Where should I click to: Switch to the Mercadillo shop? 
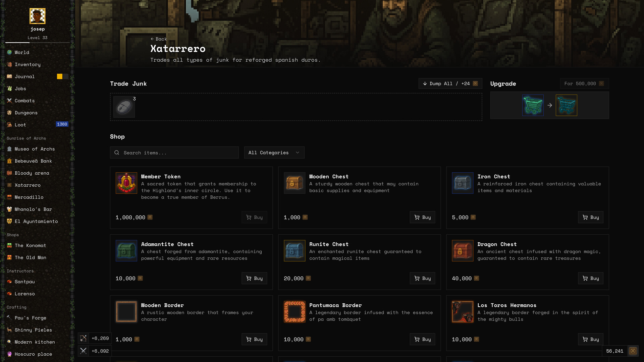click(30, 197)
